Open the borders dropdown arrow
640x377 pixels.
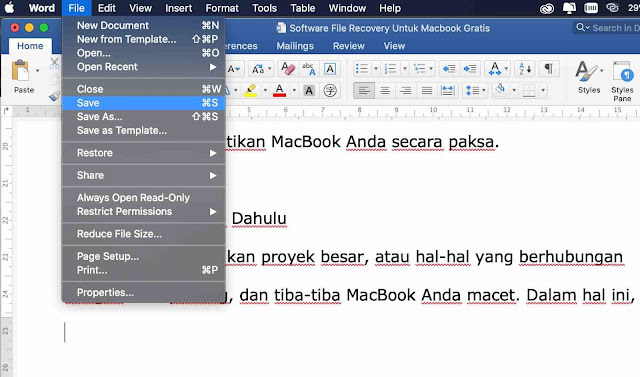point(543,90)
